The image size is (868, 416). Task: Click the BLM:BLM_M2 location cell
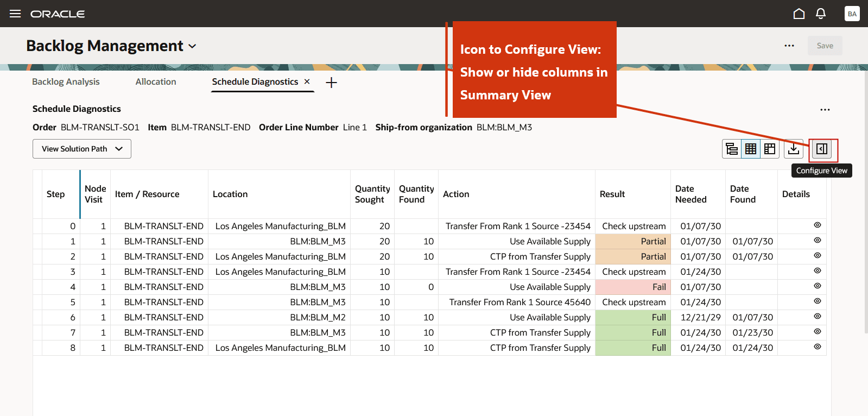point(279,318)
